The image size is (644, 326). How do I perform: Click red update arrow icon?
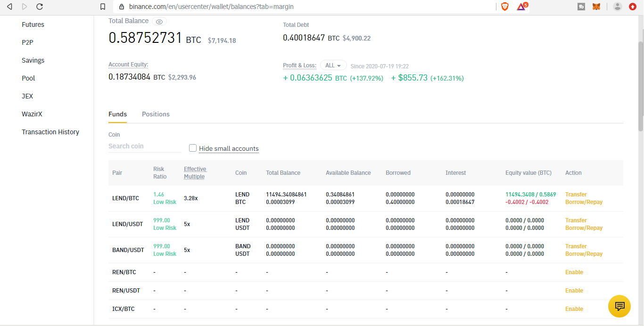(633, 7)
